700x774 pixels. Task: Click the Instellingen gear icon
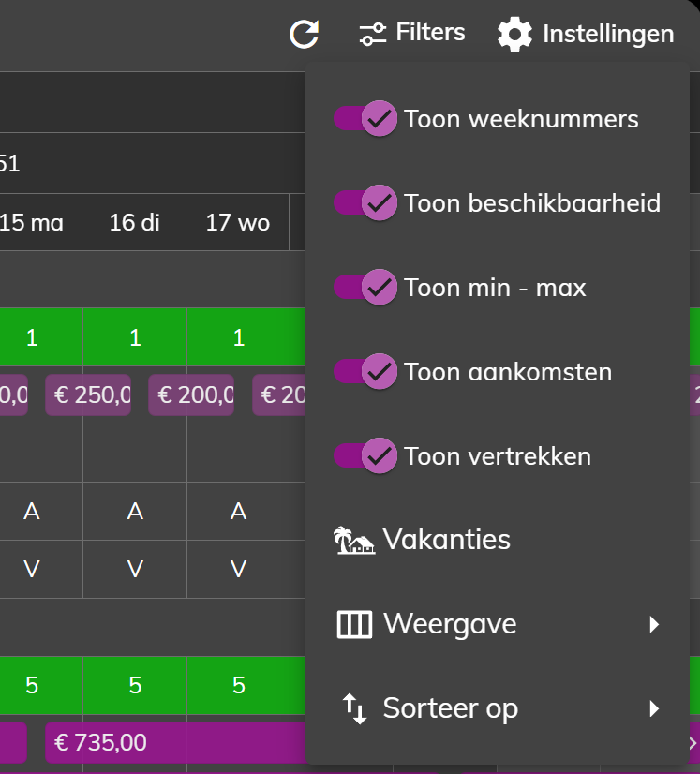tap(514, 34)
